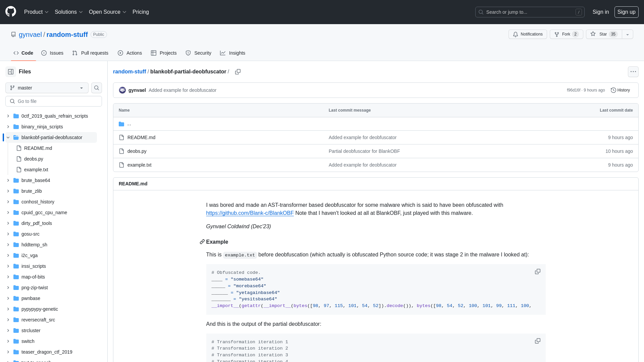Select README.md in the file tree
Viewport: 644px width, 362px height.
click(38, 148)
